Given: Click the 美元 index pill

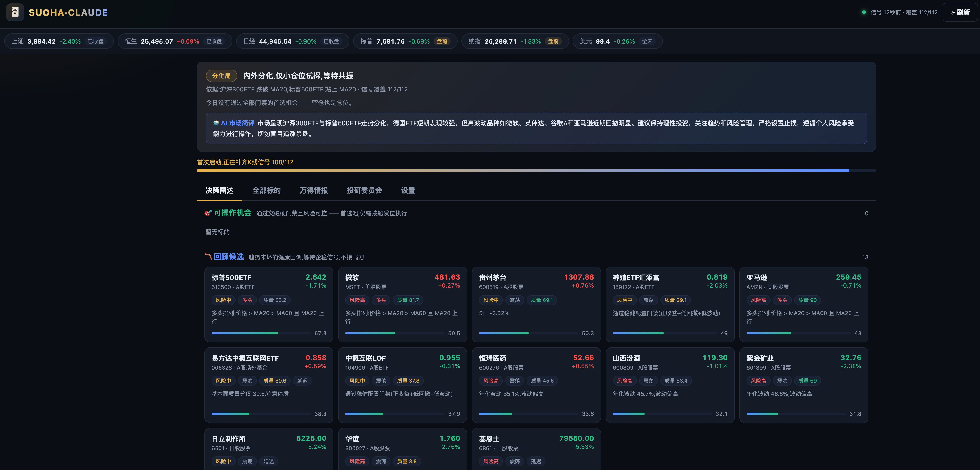Looking at the screenshot, I should (x=617, y=41).
